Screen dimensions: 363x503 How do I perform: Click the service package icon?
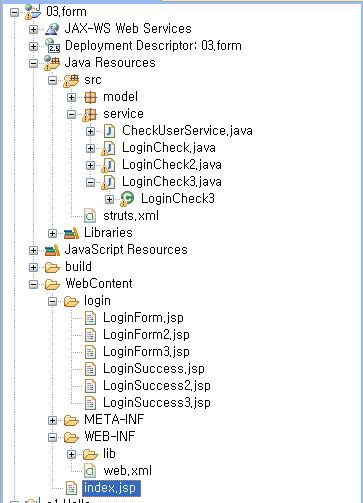pos(90,114)
